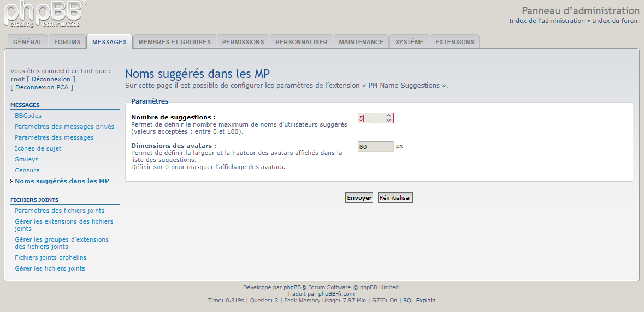Click the Déconnexion PCA link
Viewport: 644px width, 312px height.
pyautogui.click(x=42, y=87)
